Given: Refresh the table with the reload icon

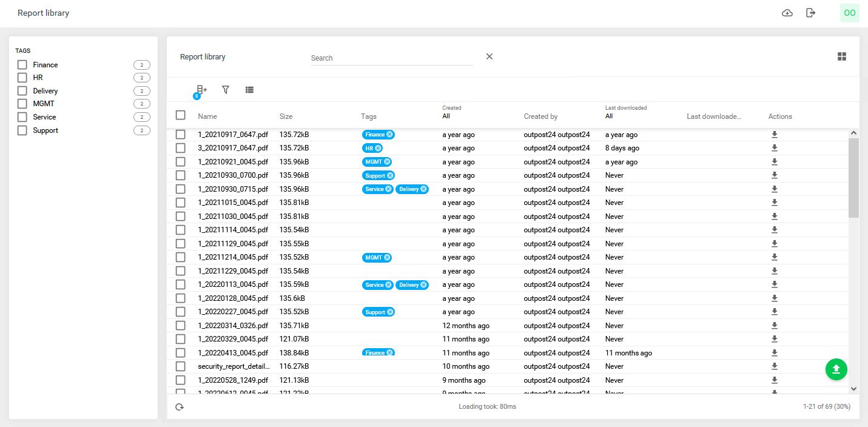Looking at the screenshot, I should point(180,406).
